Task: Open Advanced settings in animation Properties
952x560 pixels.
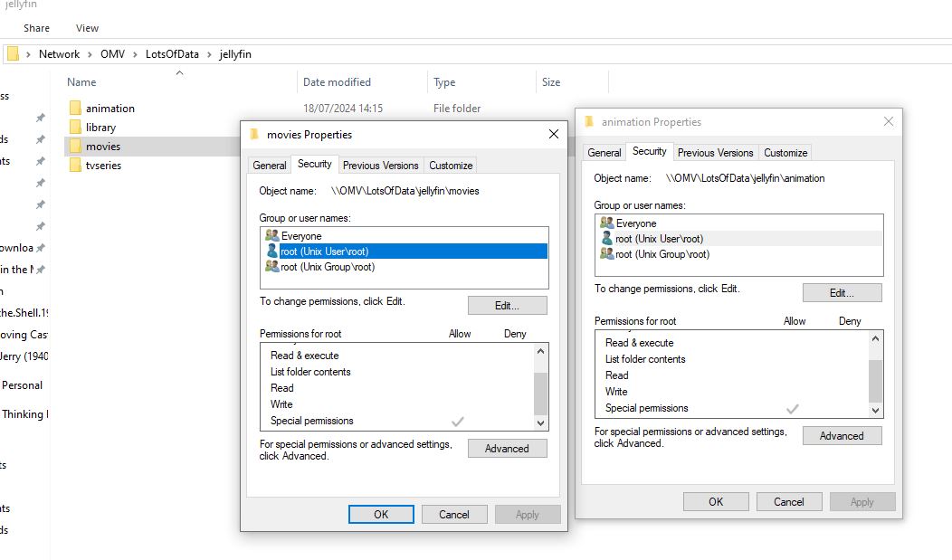Action: pyautogui.click(x=842, y=436)
